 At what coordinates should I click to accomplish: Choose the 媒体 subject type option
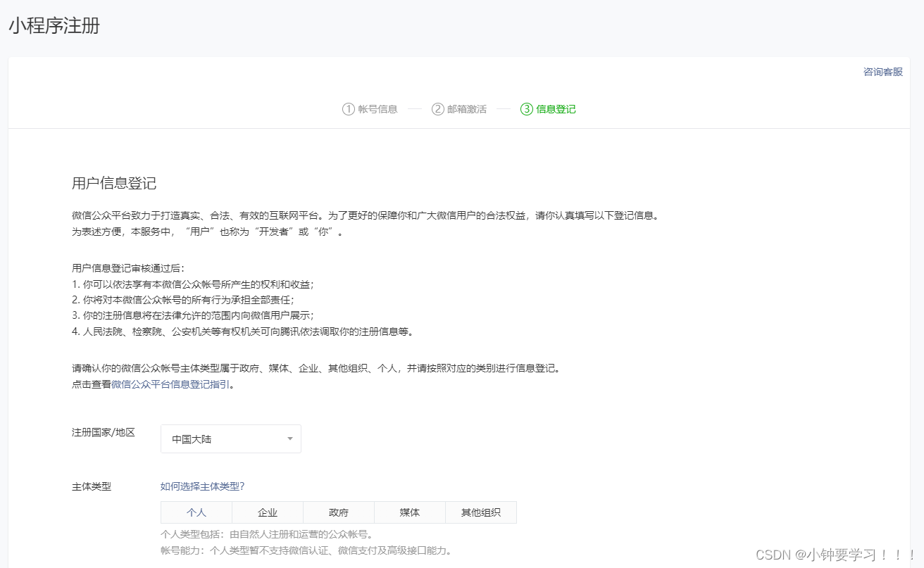tap(410, 512)
